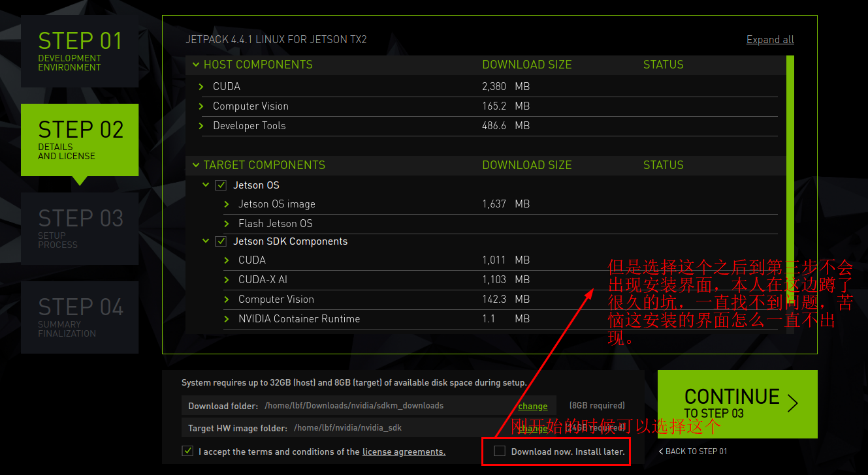Viewport: 868px width, 475px height.
Task: Open the license agreements link
Action: [404, 452]
